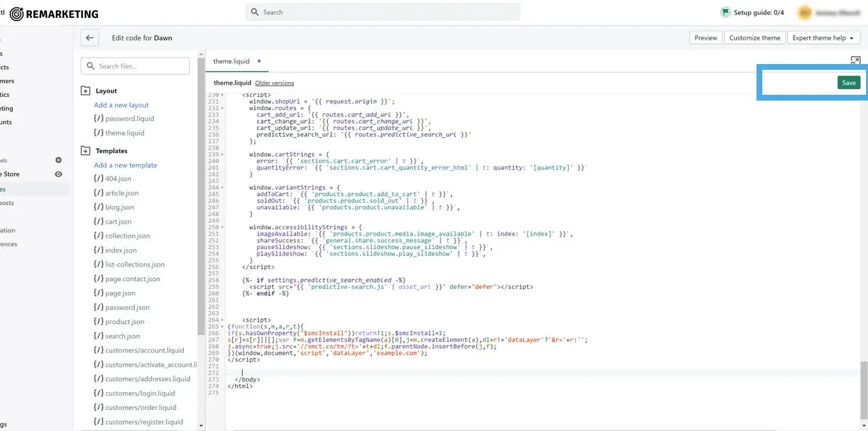Open the Expert theme help dropdown
This screenshot has height=431, width=868.
click(823, 38)
